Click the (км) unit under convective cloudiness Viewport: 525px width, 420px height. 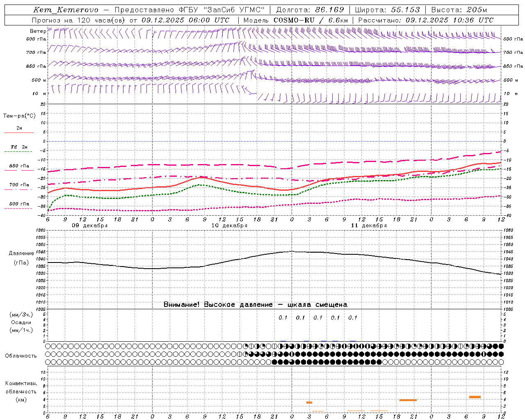[21, 399]
